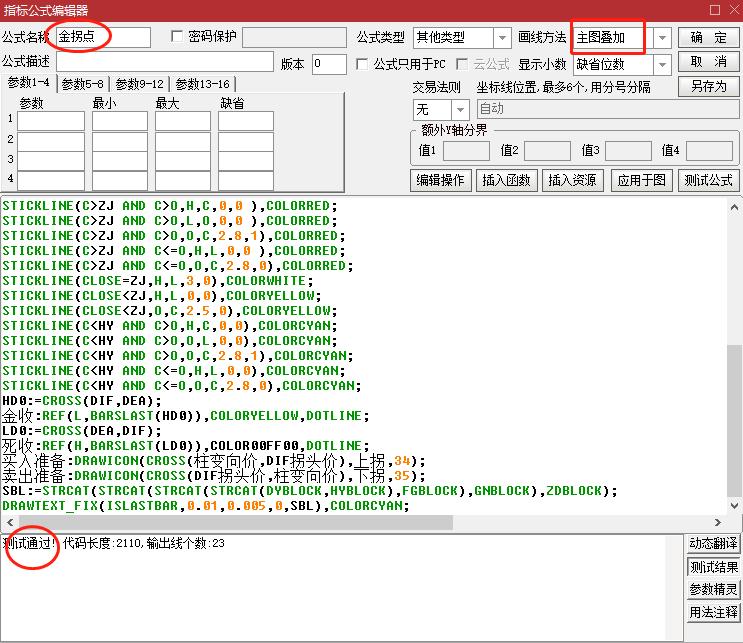Toggle the 密码保护 checkbox
This screenshot has height=643, width=743.
(x=178, y=37)
